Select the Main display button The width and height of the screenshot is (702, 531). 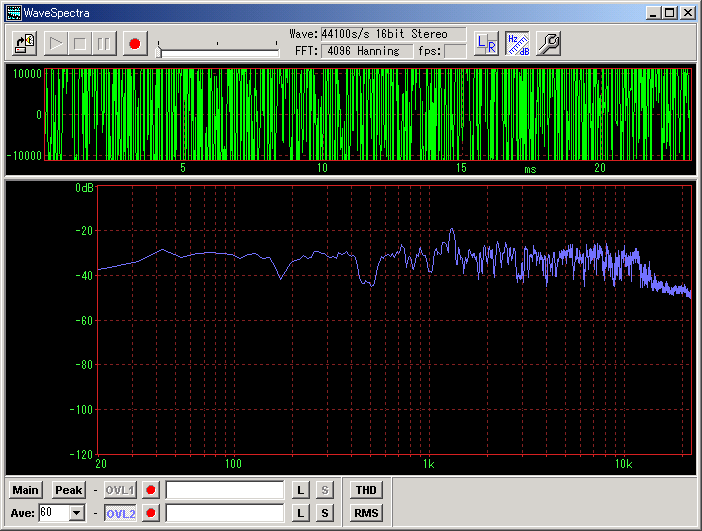pos(26,490)
